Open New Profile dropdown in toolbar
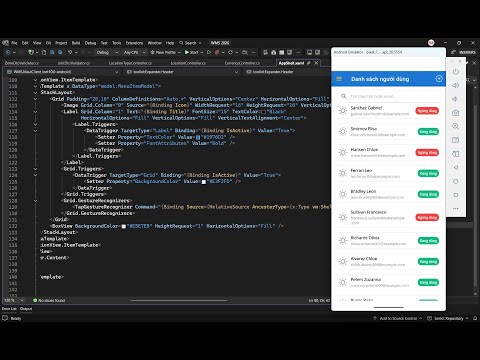Viewport: 480px width, 360px height. (x=165, y=52)
